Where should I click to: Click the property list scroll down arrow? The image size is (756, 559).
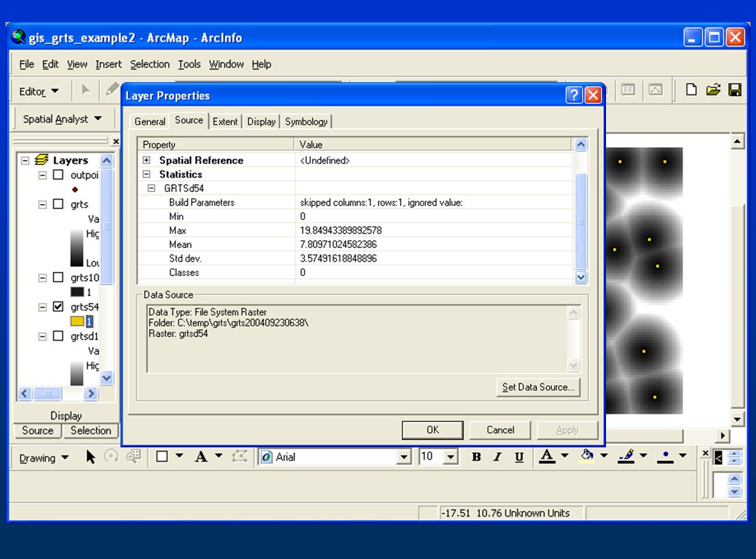(581, 277)
